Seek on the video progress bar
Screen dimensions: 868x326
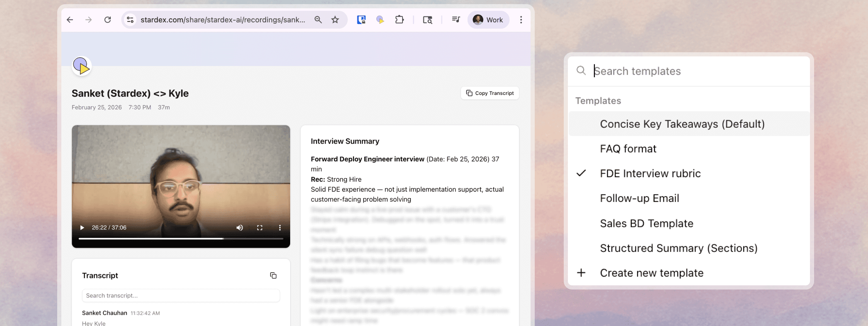pos(181,238)
